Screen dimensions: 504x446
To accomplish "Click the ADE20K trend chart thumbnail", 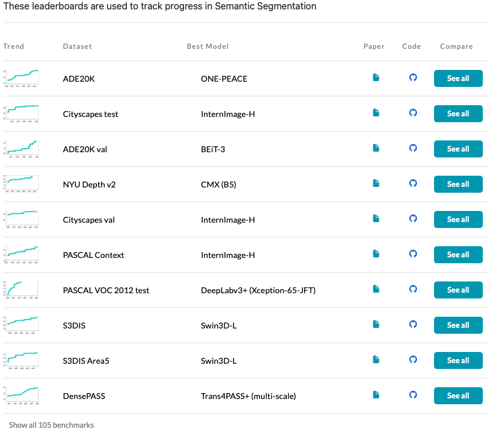I will pos(21,78).
